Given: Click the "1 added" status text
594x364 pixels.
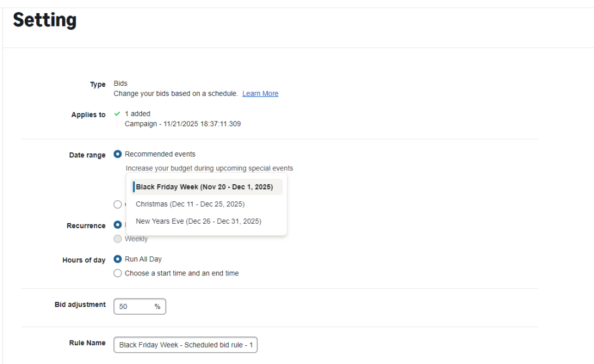Looking at the screenshot, I should coord(137,114).
